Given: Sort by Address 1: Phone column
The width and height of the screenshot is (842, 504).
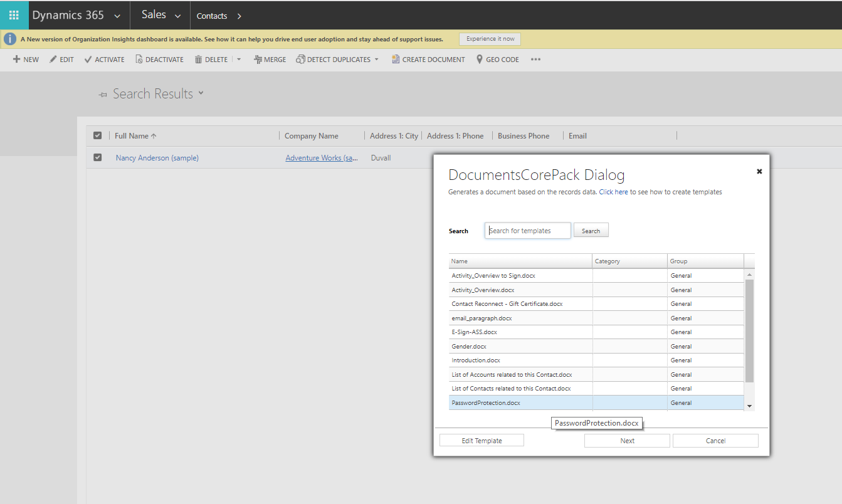Looking at the screenshot, I should (x=455, y=135).
